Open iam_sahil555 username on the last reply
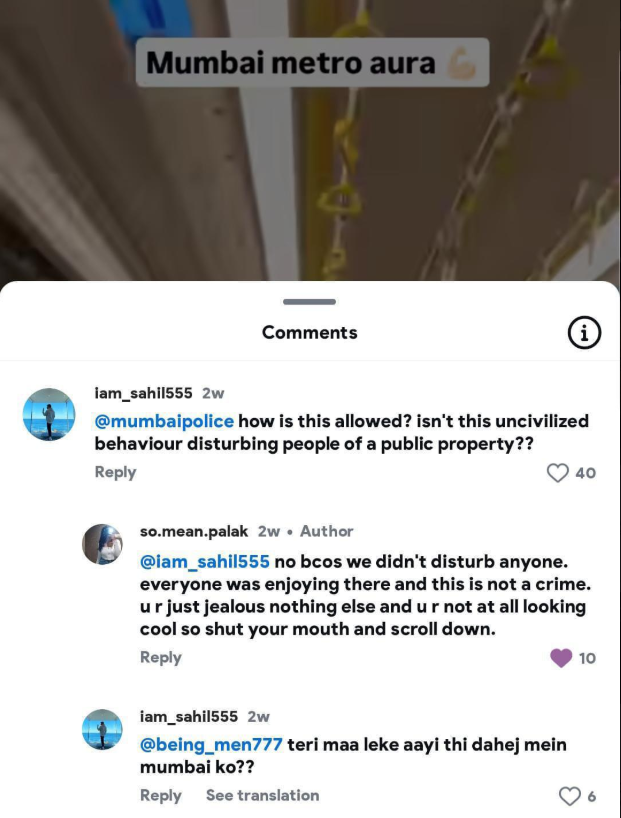Image resolution: width=621 pixels, height=818 pixels. [x=188, y=716]
